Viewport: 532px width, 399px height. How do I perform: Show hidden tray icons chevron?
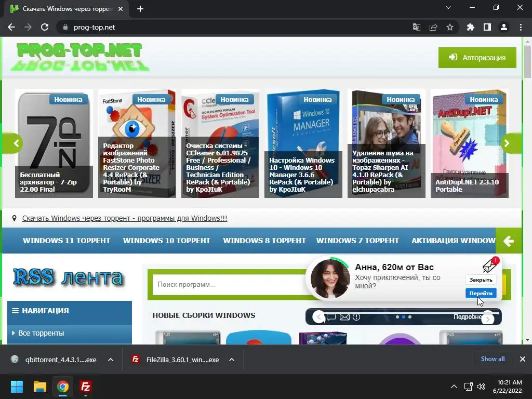click(x=454, y=387)
